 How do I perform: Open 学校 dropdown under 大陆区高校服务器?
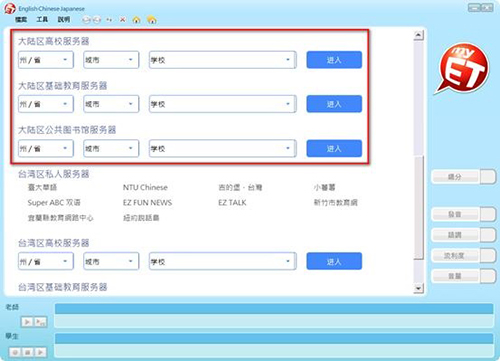point(222,60)
